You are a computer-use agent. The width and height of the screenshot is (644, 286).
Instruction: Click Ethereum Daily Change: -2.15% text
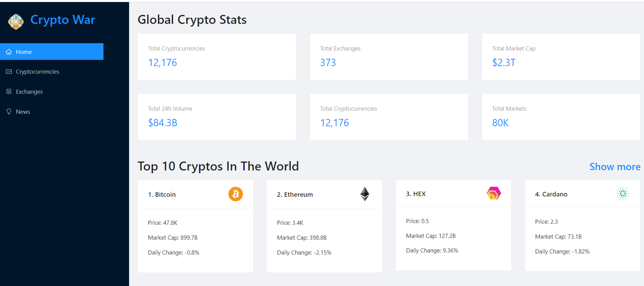coord(304,252)
